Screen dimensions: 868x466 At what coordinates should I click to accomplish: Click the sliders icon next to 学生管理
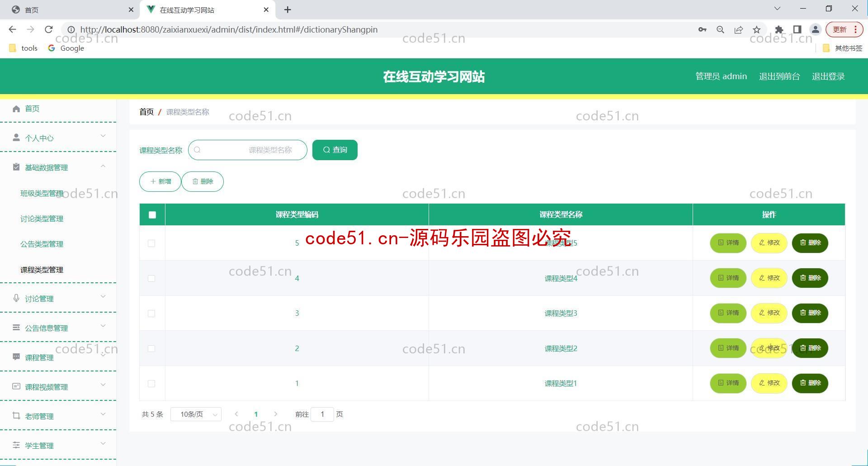[16, 445]
